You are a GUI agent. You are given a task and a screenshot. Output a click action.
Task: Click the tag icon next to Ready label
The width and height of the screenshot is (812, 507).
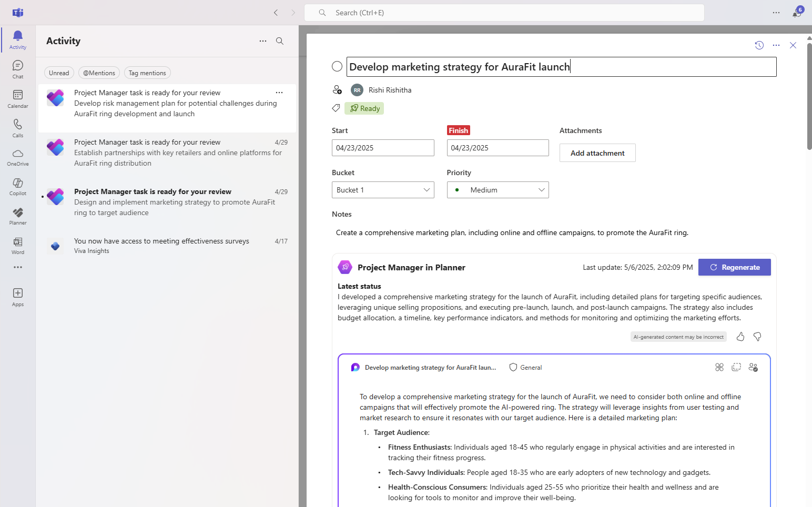[x=336, y=108]
